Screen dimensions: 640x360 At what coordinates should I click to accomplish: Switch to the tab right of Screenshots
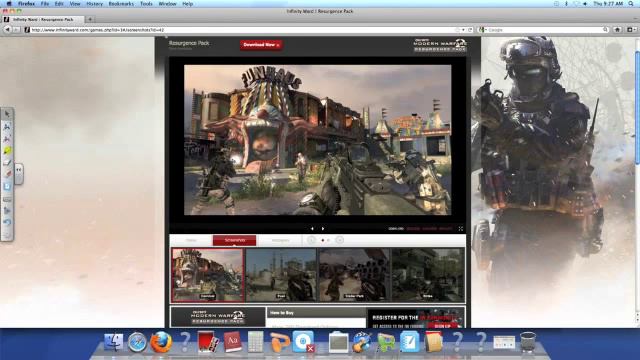point(280,240)
